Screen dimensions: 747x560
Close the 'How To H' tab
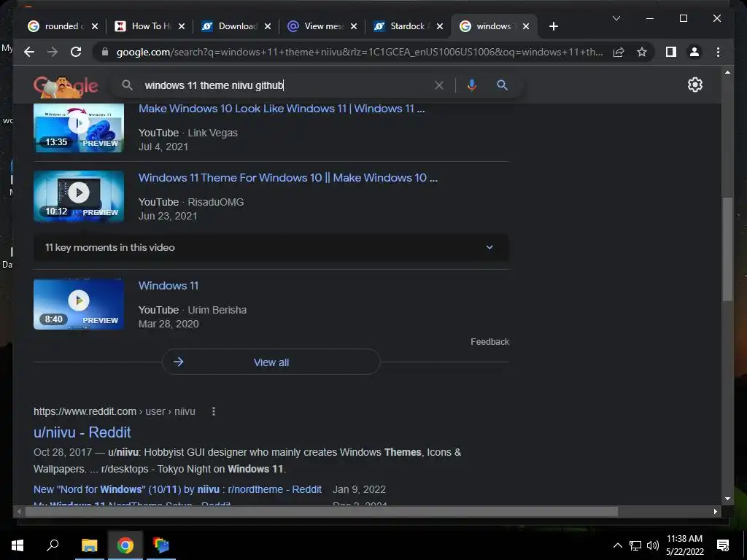click(x=182, y=26)
